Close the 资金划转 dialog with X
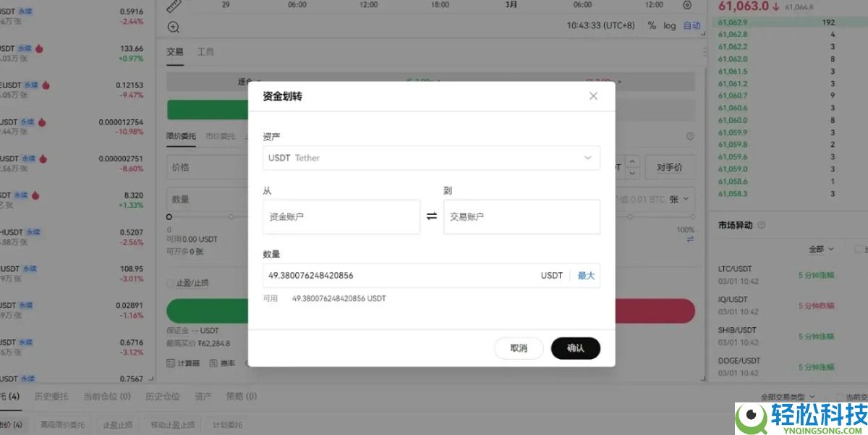868x435 pixels. 593,96
